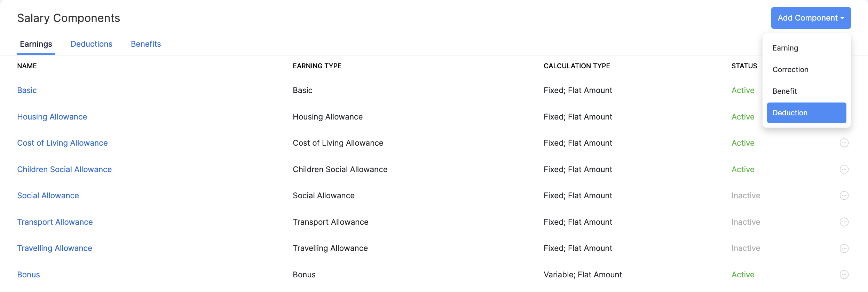Open the actions menu on the Basic row
This screenshot has width=868, height=292.
point(844,90)
